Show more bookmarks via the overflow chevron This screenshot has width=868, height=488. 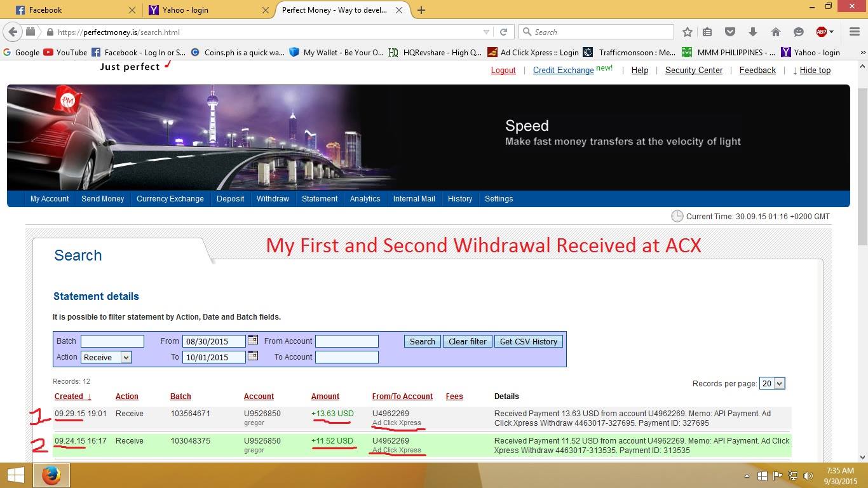[x=862, y=53]
